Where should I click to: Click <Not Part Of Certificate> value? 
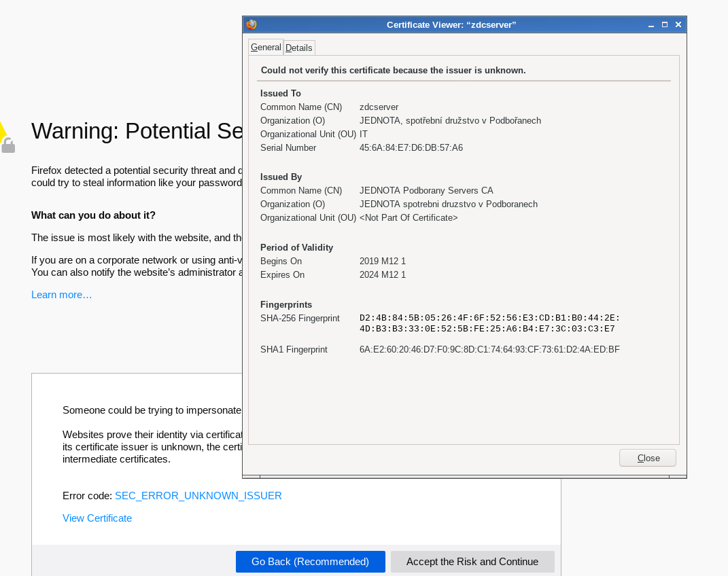(409, 217)
